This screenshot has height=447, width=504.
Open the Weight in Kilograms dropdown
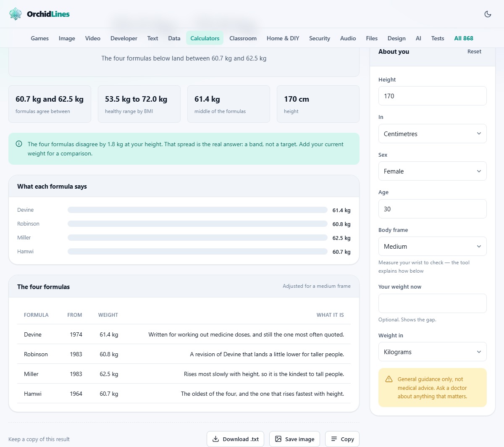coord(433,352)
